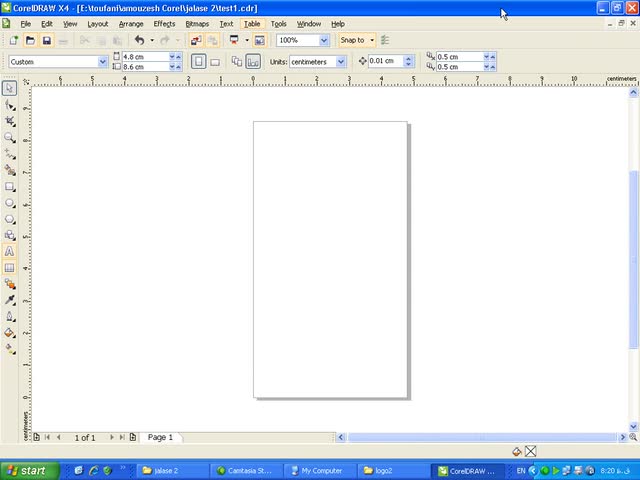Expand the Undo history dropdown arrow
Screen dimensions: 640x480
(x=152, y=40)
